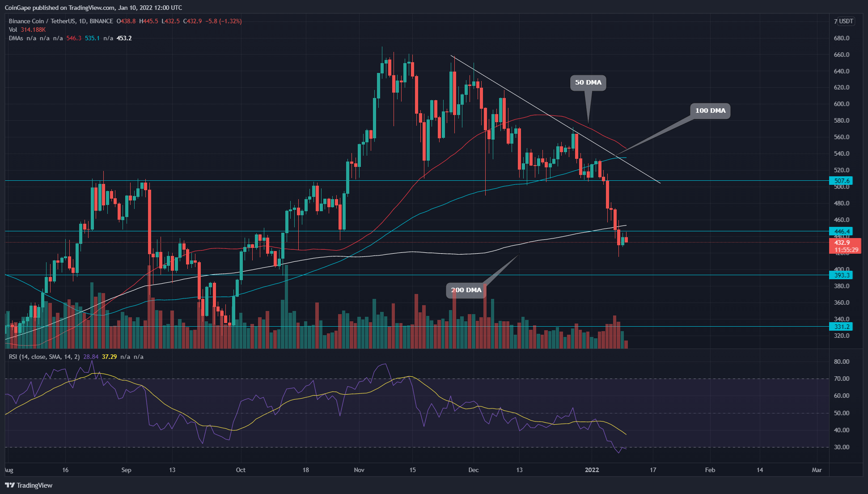
Task: Click the -5.8 (-1.32%) change value
Action: click(224, 21)
